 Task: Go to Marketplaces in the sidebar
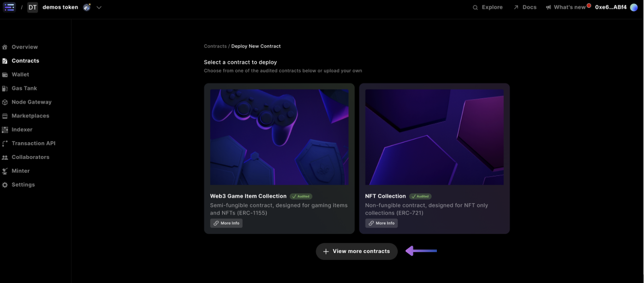[x=30, y=116]
